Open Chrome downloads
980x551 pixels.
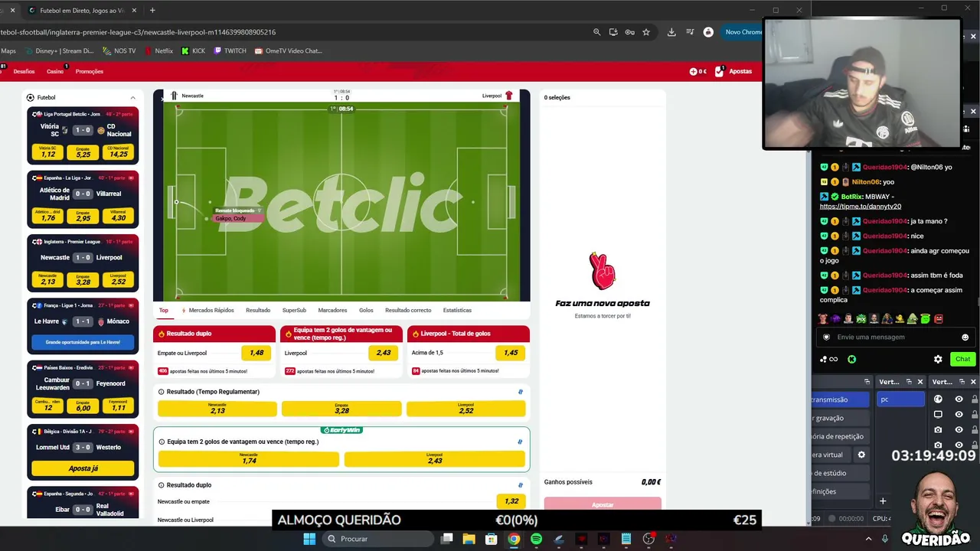671,32
